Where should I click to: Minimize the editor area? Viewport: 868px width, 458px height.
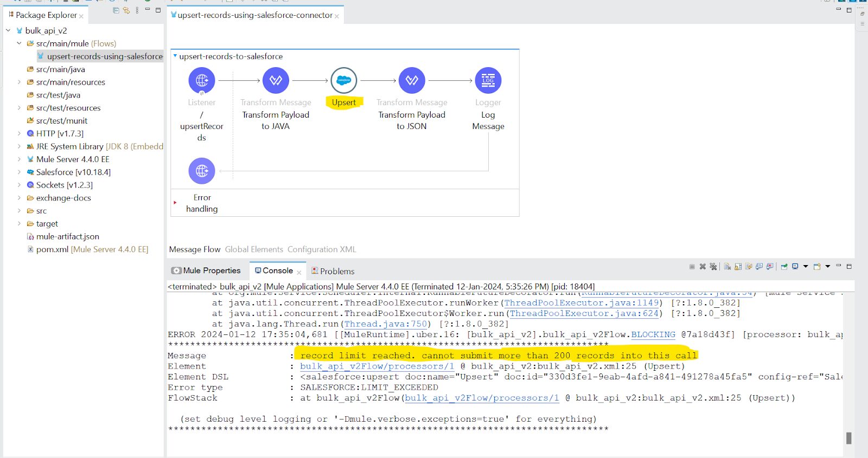point(838,10)
